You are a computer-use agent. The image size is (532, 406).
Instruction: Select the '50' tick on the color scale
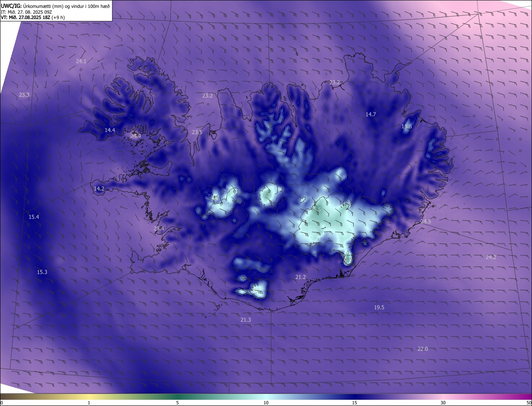[529, 403]
